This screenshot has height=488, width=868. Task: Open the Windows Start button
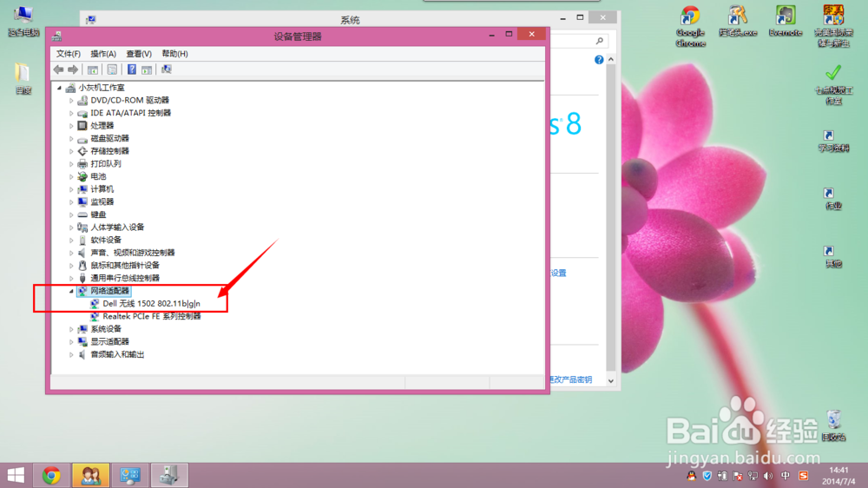(x=16, y=475)
